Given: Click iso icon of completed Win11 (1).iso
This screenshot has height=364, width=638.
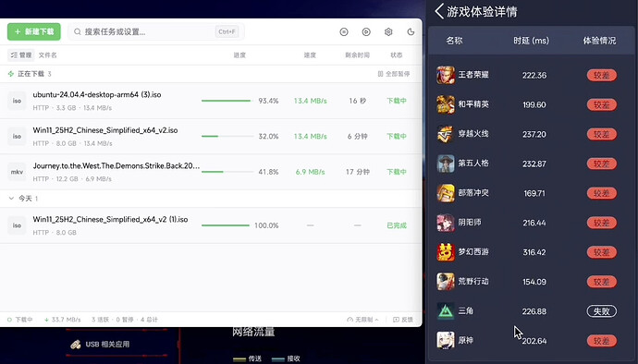Looking at the screenshot, I should (17, 225).
